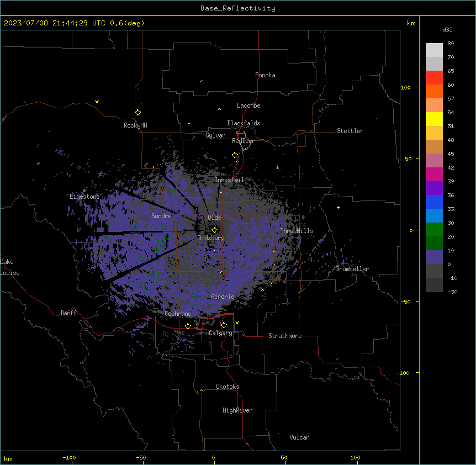Click the slate-purple 10 dBZ legend swatch
Screen dimensions: 476x465
coord(434,257)
